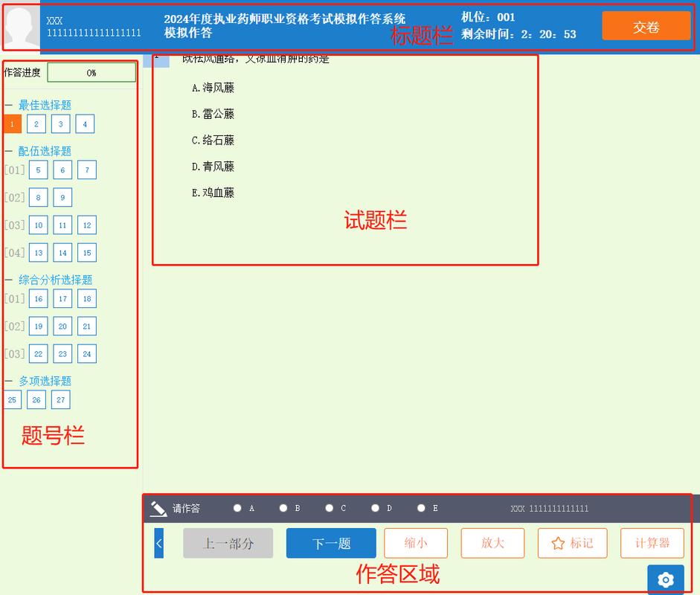
Task: Jump to question 1 in number panel
Action: 12,124
